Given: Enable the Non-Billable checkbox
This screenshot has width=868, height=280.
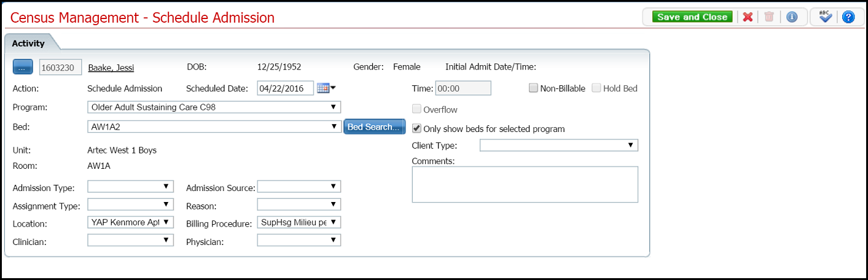Looking at the screenshot, I should [x=533, y=88].
